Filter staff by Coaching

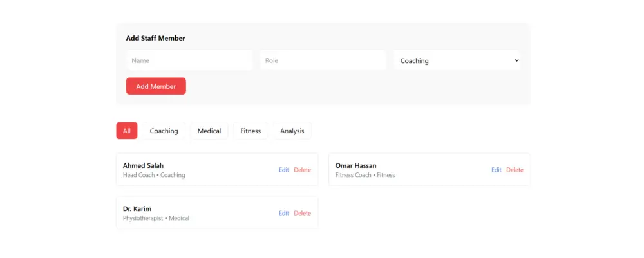click(x=164, y=131)
